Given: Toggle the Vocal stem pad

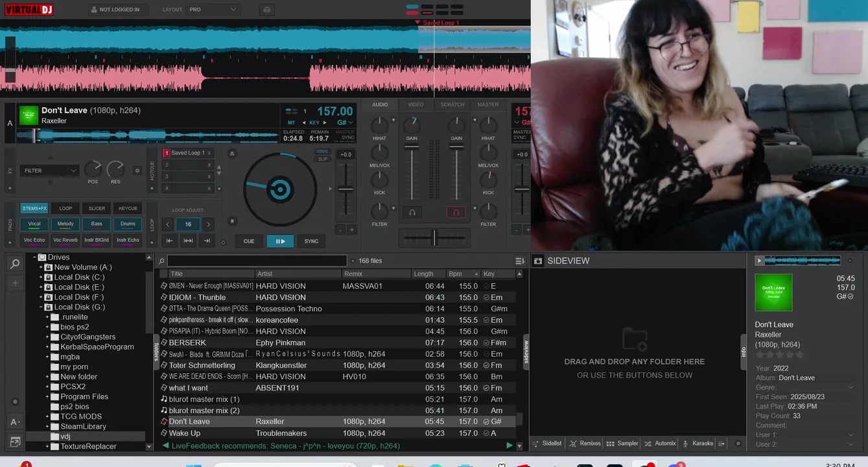Looking at the screenshot, I should [34, 224].
